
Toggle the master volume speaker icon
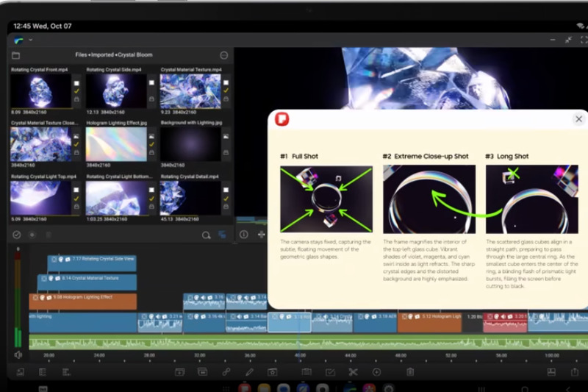(x=18, y=354)
